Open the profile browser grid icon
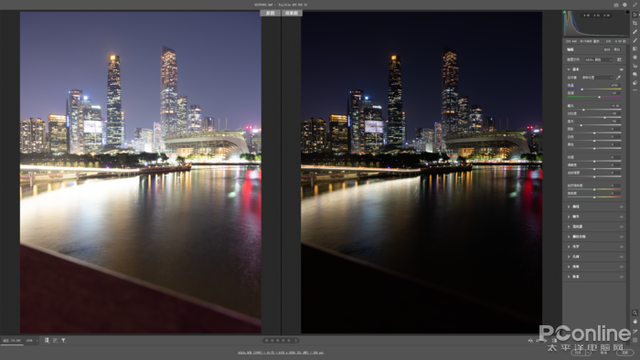Viewport: 640px width, 360px height. [x=619, y=60]
